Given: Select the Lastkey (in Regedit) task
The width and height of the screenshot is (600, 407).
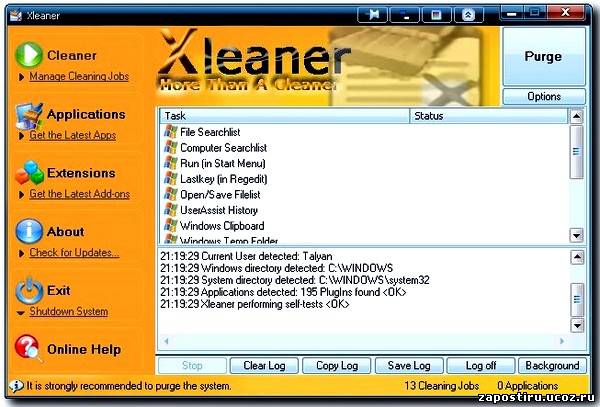Looking at the screenshot, I should tap(223, 179).
